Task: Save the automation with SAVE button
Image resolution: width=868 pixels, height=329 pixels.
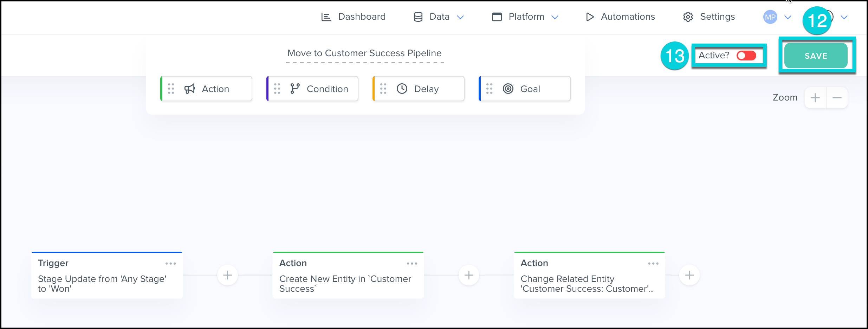Action: coord(816,56)
